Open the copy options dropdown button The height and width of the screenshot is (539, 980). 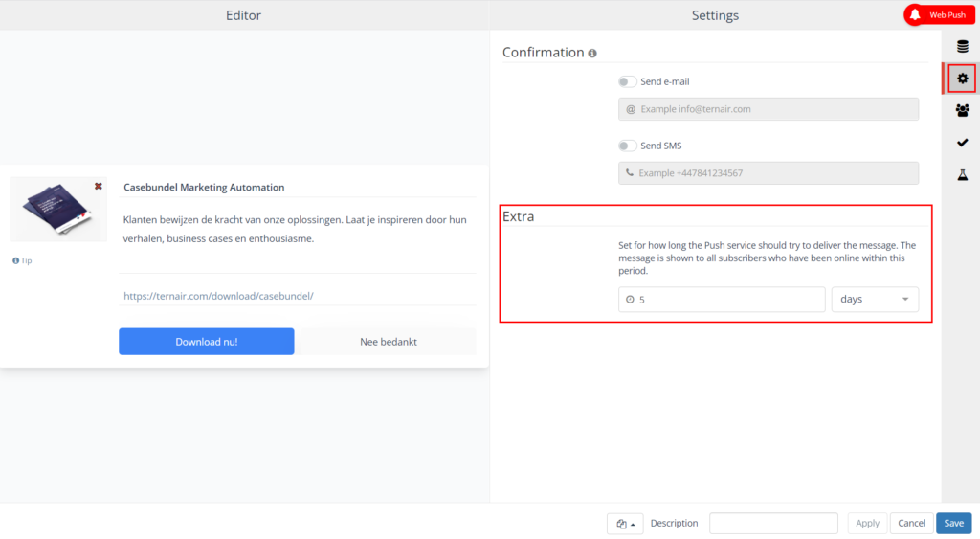click(x=625, y=524)
